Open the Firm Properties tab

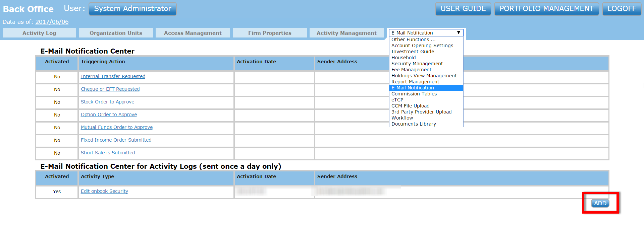(270, 33)
